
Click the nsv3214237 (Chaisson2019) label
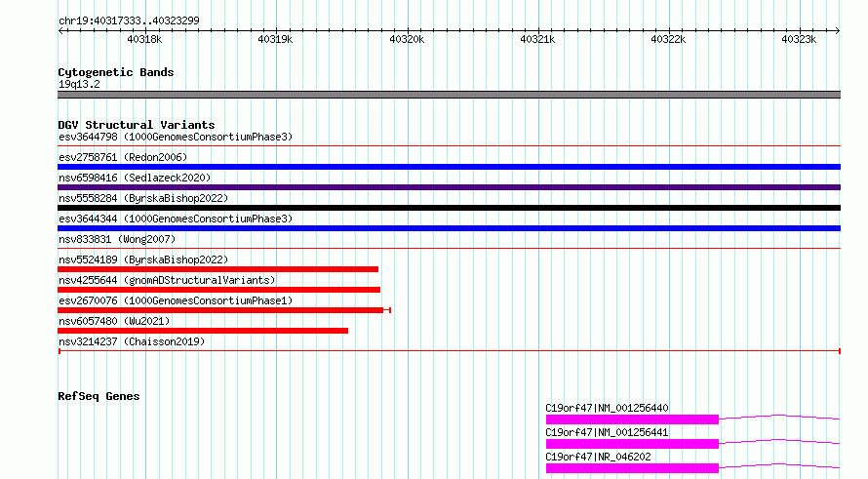pyautogui.click(x=132, y=341)
